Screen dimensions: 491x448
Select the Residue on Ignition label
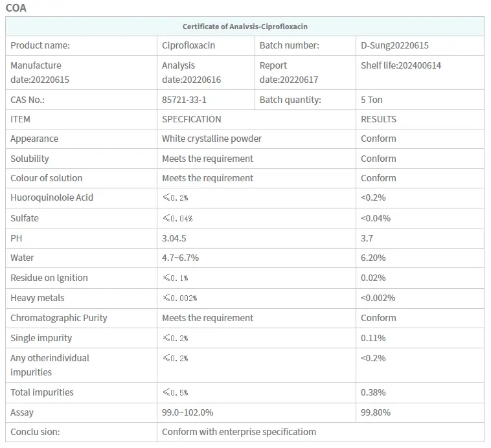click(x=49, y=278)
